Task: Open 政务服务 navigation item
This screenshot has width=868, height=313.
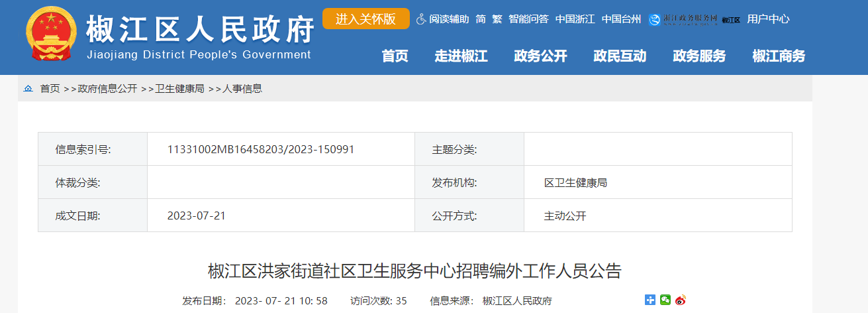Action: (700, 56)
